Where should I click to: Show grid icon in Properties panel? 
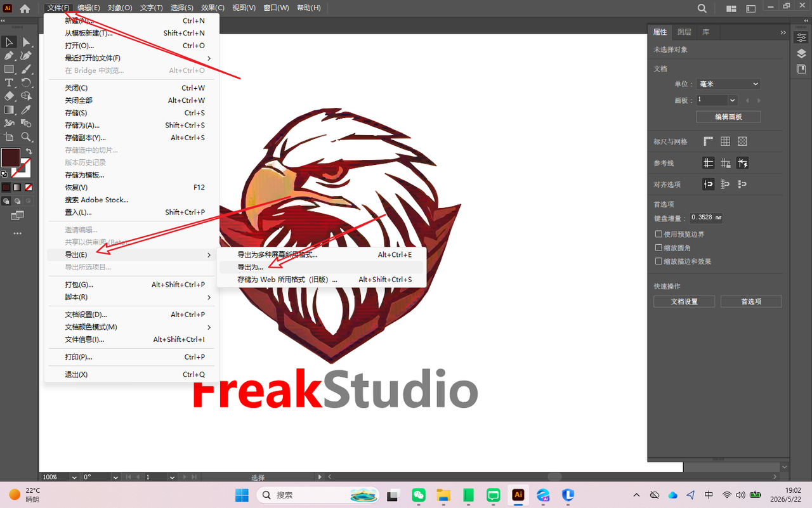point(725,141)
